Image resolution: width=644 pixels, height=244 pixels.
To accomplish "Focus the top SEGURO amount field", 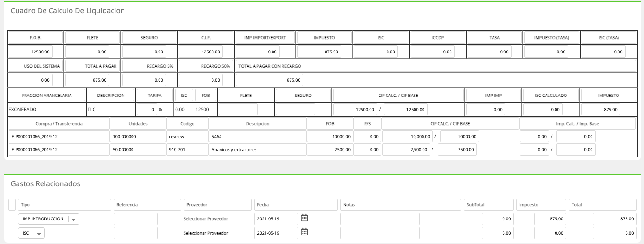I will [144, 52].
